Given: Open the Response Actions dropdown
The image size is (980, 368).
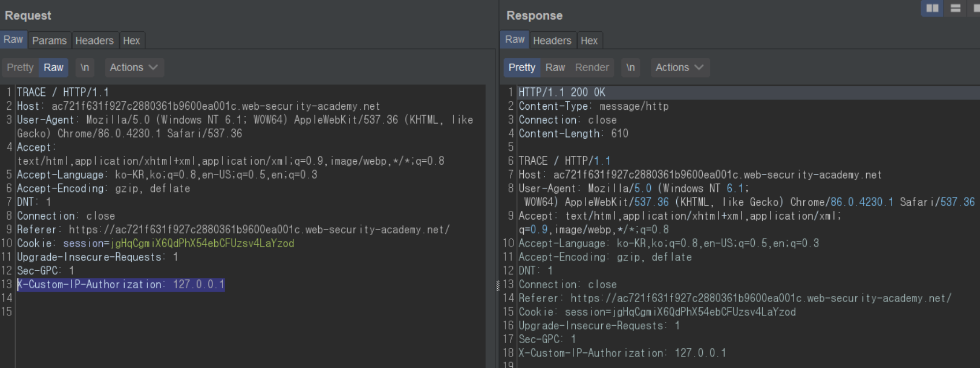Looking at the screenshot, I should tap(679, 68).
